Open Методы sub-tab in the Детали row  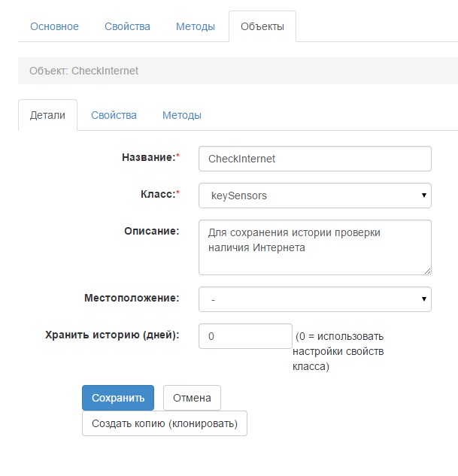click(181, 115)
